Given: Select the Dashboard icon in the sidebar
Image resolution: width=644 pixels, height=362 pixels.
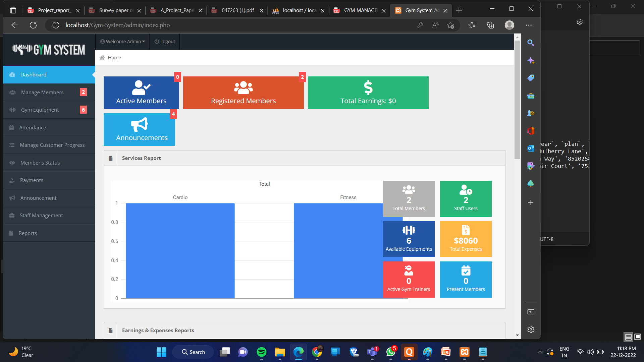Looking at the screenshot, I should [x=12, y=74].
